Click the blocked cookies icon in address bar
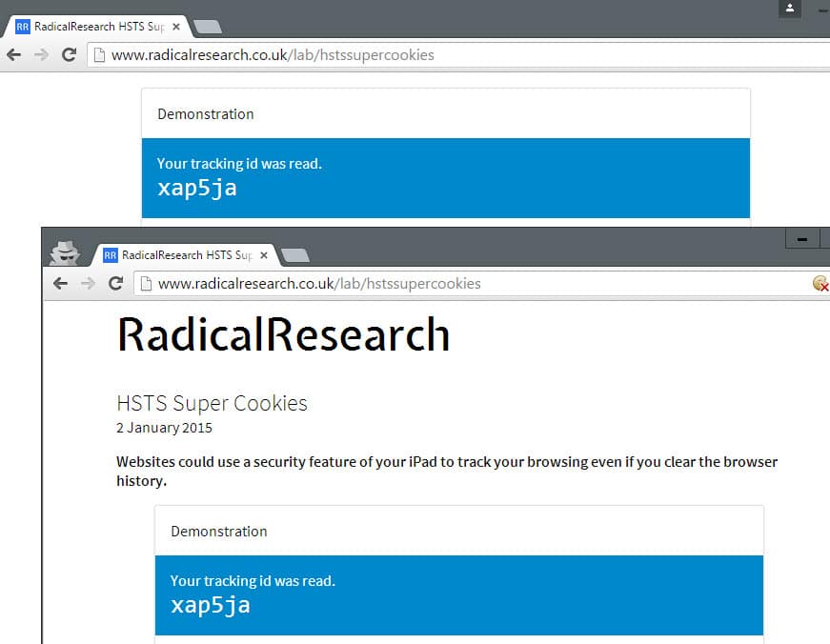The width and height of the screenshot is (830, 644). click(820, 283)
